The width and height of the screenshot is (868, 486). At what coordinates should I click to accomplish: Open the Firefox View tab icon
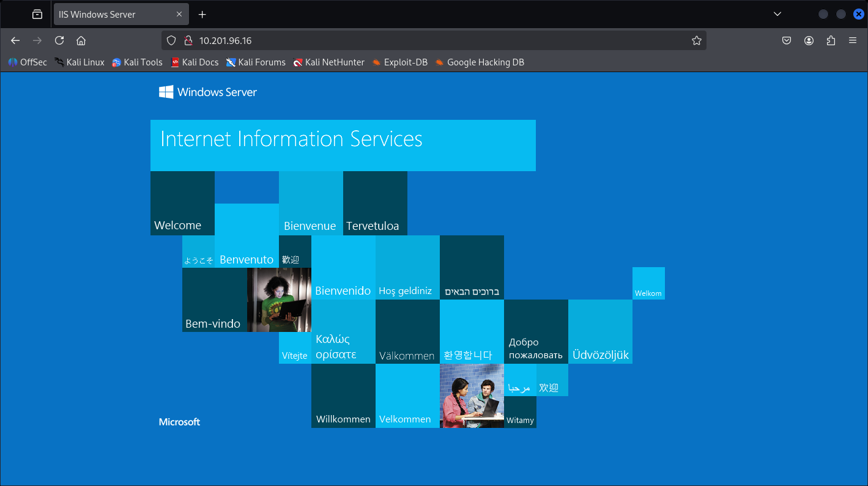pos(37,14)
